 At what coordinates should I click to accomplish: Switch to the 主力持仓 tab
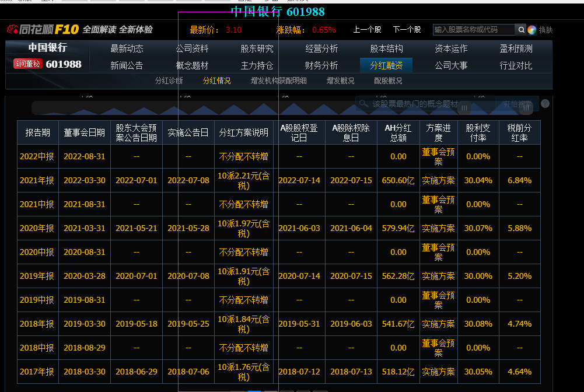(257, 65)
